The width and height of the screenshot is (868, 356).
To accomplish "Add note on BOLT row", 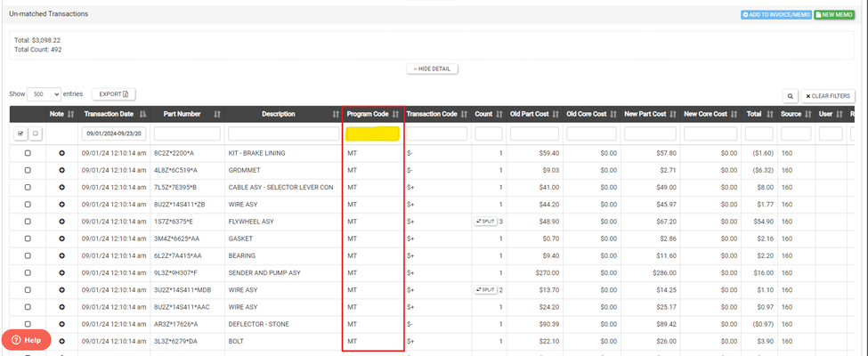I will tap(62, 341).
